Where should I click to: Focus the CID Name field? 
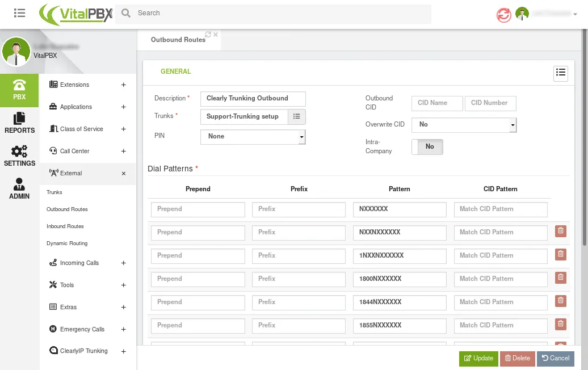point(437,103)
